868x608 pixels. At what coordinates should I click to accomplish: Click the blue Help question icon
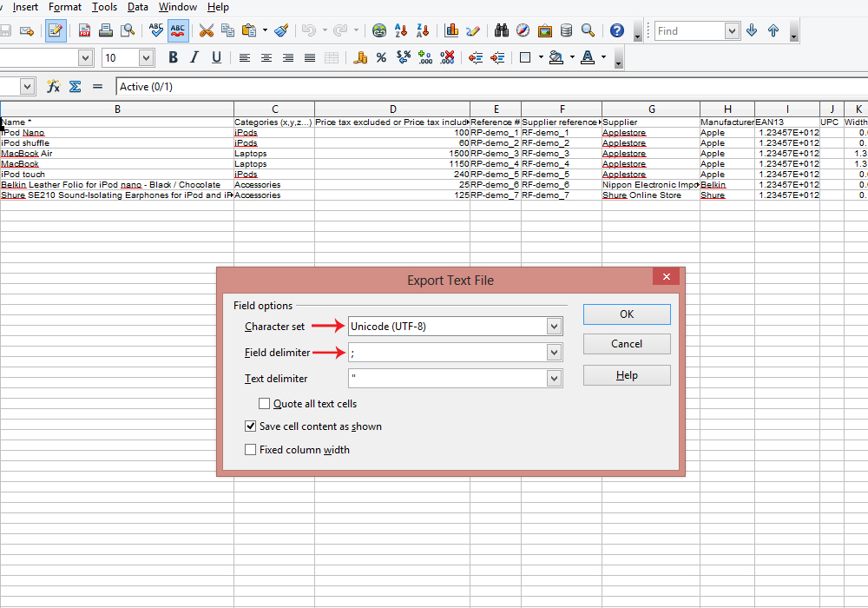(617, 31)
